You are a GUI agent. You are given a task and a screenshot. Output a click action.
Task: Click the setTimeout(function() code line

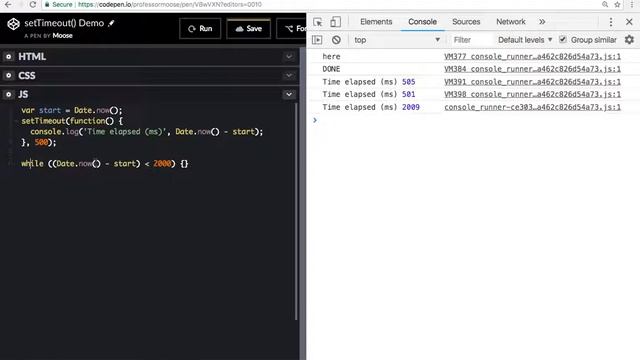click(72, 121)
